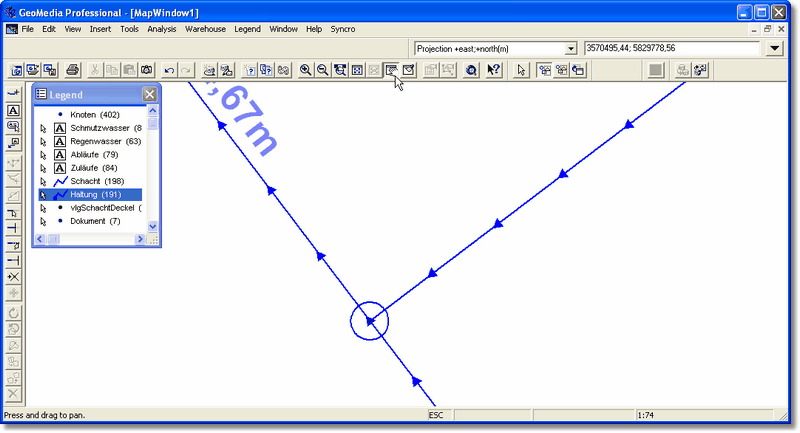
Task: Toggle locatability arrow for Schmutzwasser legend entry
Action: click(x=43, y=128)
